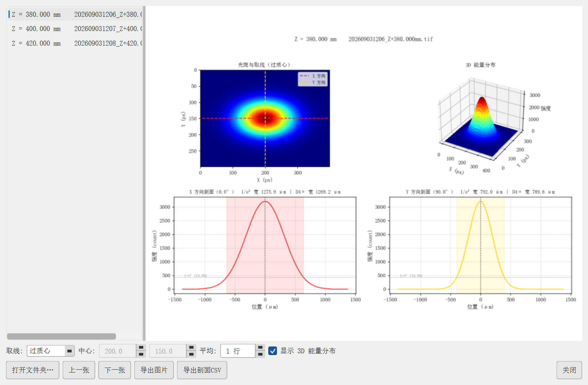Click the center X input field 200.0
This screenshot has height=385, width=588.
118,351
